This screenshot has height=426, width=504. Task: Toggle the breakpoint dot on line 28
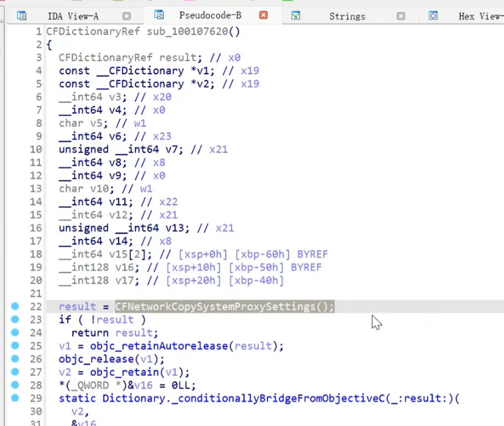pyautogui.click(x=15, y=385)
